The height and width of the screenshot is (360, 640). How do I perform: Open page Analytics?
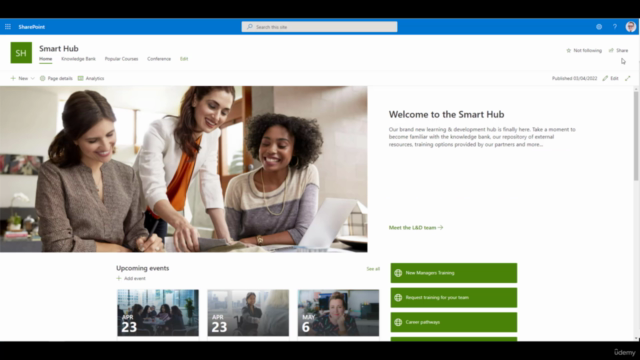pyautogui.click(x=91, y=78)
